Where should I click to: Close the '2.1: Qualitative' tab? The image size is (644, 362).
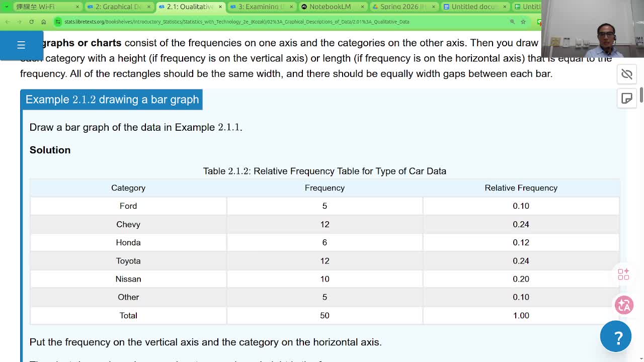[x=220, y=7]
